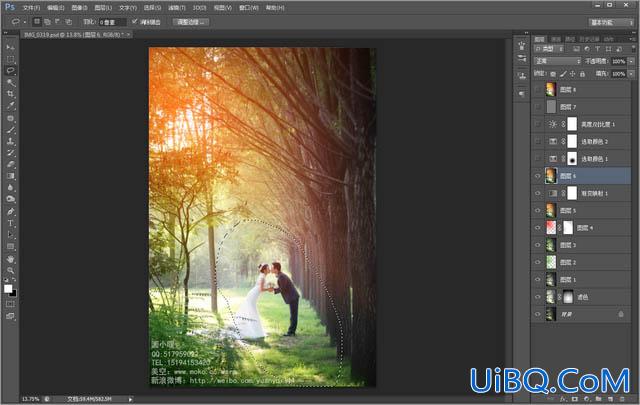
Task: Open the 基本功能 workspace dropdown
Action: click(611, 22)
